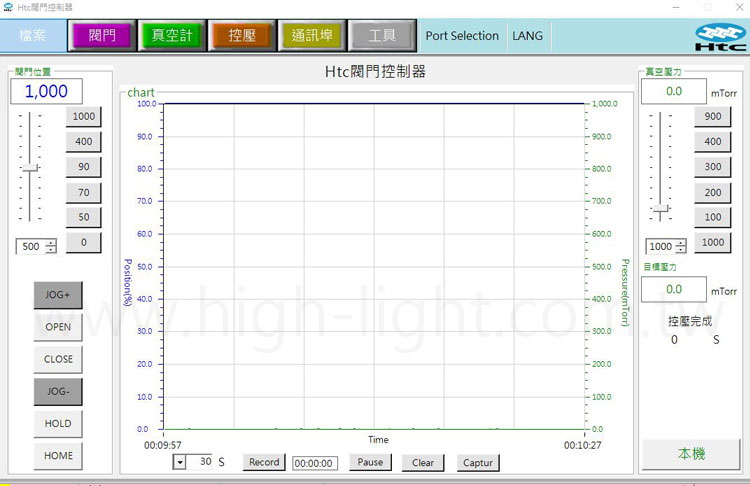Open the Port Selection menu
Screen dimensions: 750x486
pyautogui.click(x=462, y=36)
